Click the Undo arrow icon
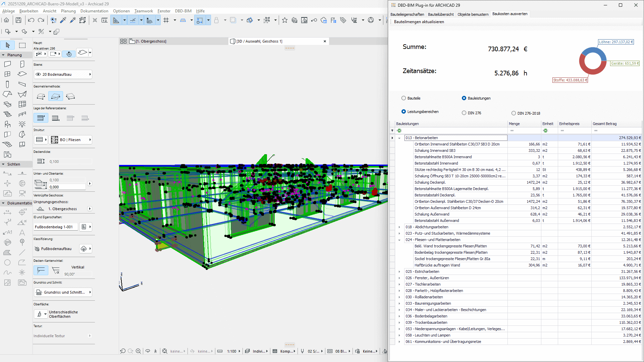The height and width of the screenshot is (362, 644). (x=31, y=20)
